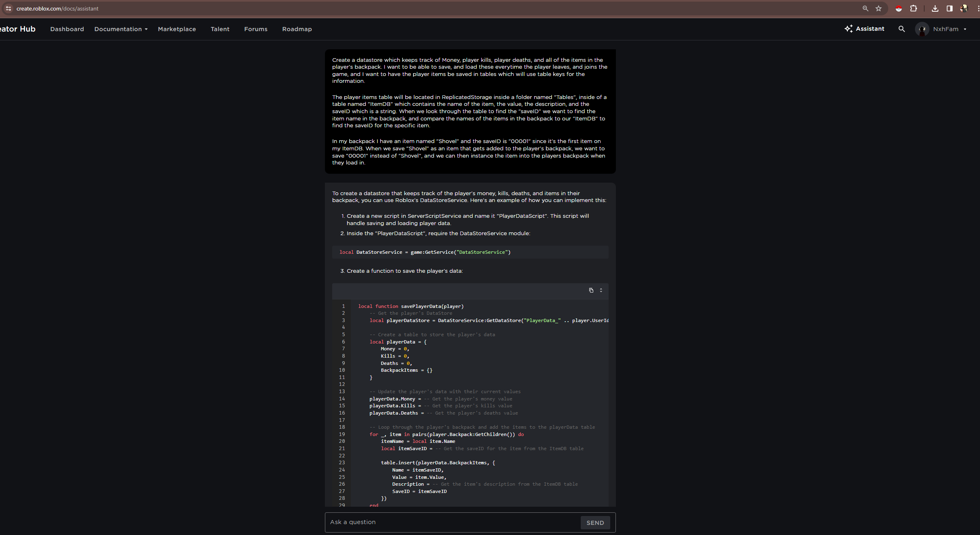Copy the code snippet to clipboard
980x535 pixels.
click(x=591, y=290)
